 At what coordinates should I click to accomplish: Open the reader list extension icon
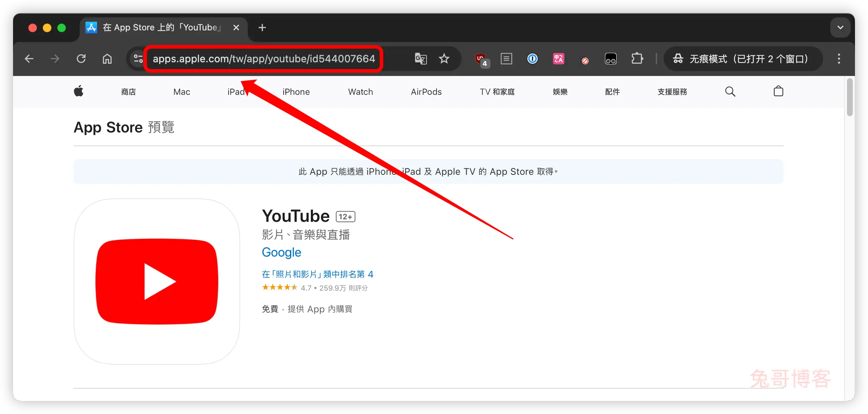(506, 59)
